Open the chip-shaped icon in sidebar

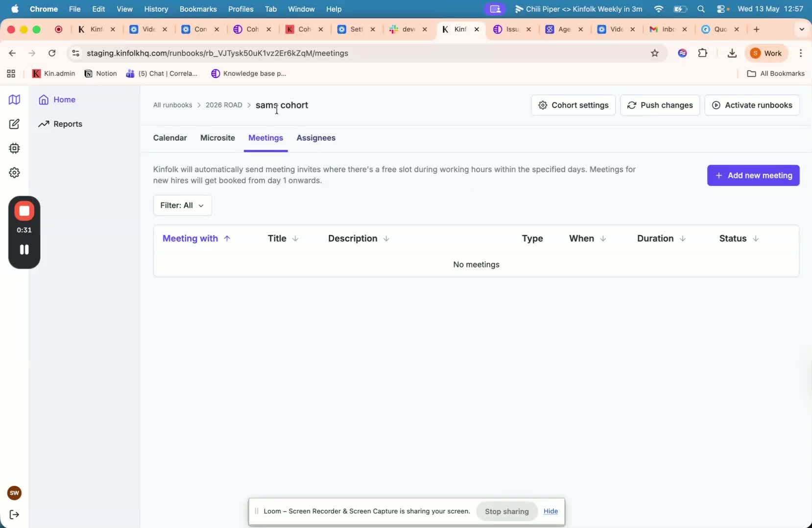(x=14, y=148)
